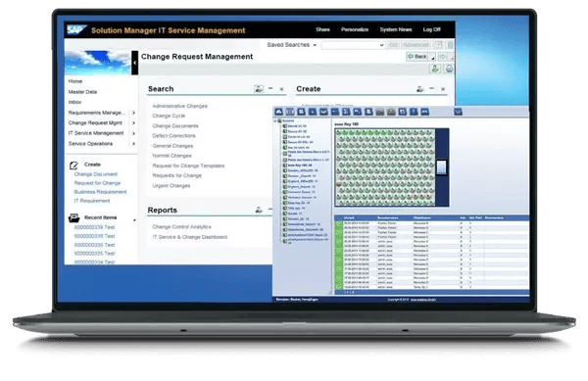Select Change Request Mgmt navigation item
The image size is (588, 381).
tap(95, 122)
